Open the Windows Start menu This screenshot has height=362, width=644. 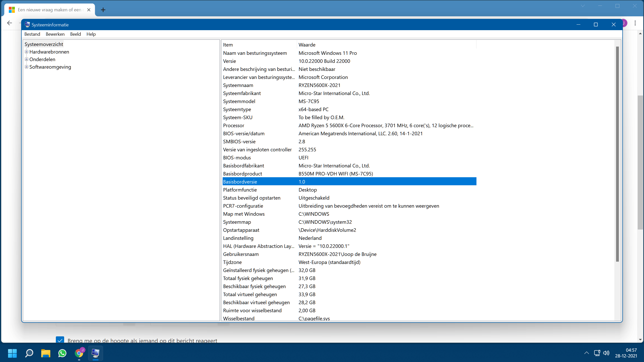point(12,353)
